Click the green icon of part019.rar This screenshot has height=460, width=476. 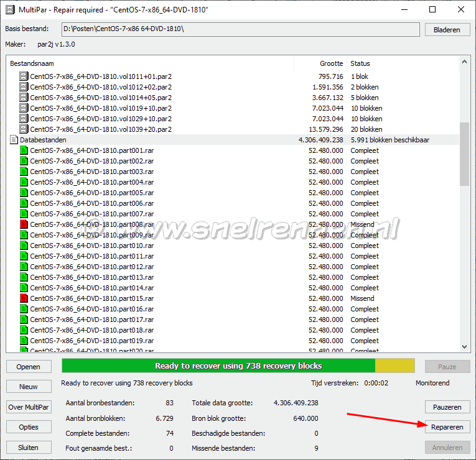click(x=24, y=341)
